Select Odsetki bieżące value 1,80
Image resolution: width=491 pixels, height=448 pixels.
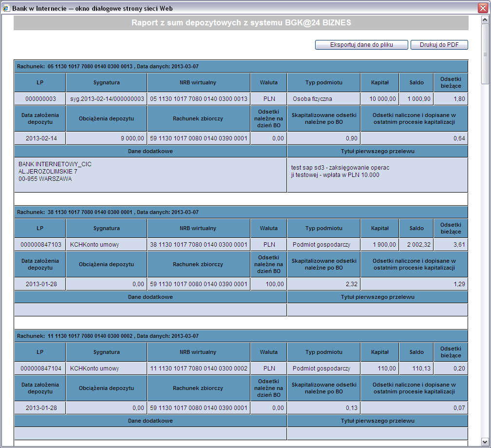coord(459,99)
